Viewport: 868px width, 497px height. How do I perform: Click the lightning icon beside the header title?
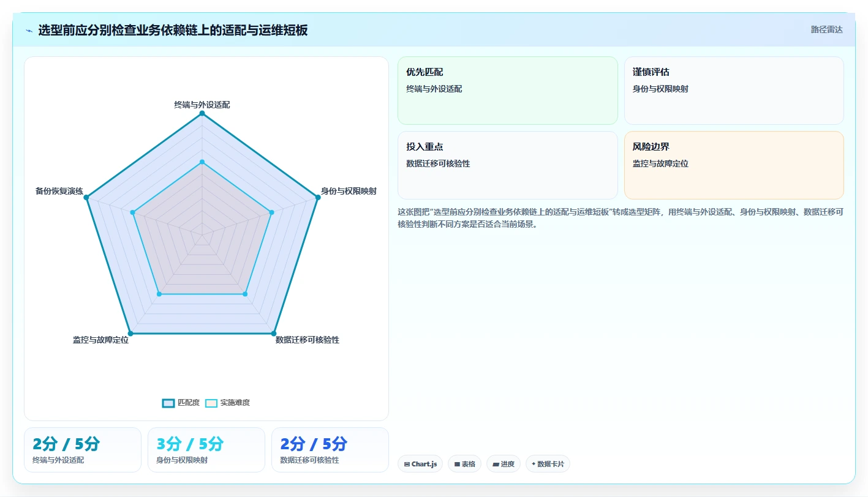(x=29, y=31)
